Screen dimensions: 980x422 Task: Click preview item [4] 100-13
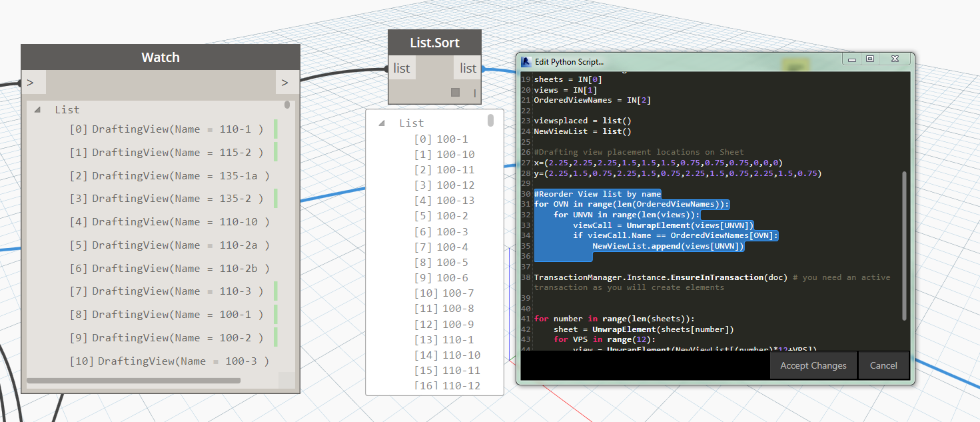click(x=444, y=201)
